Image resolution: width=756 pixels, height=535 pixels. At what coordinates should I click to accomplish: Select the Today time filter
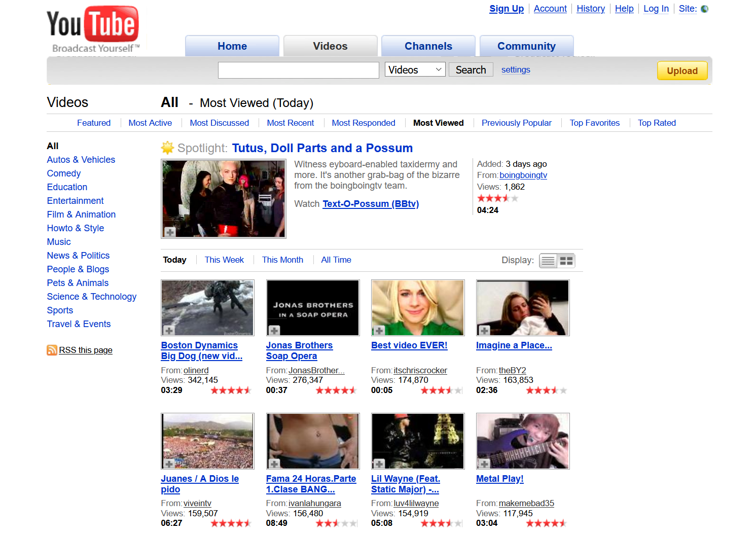click(x=175, y=260)
